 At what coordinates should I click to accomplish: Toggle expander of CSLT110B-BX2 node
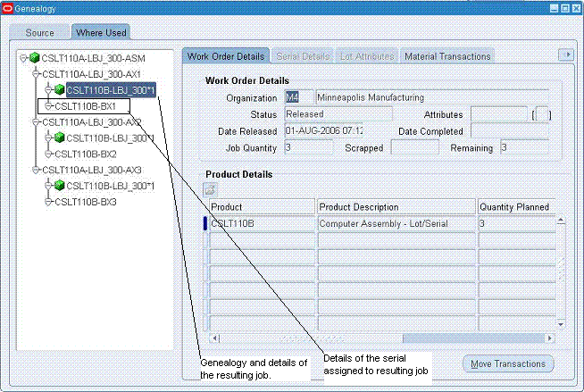48,154
